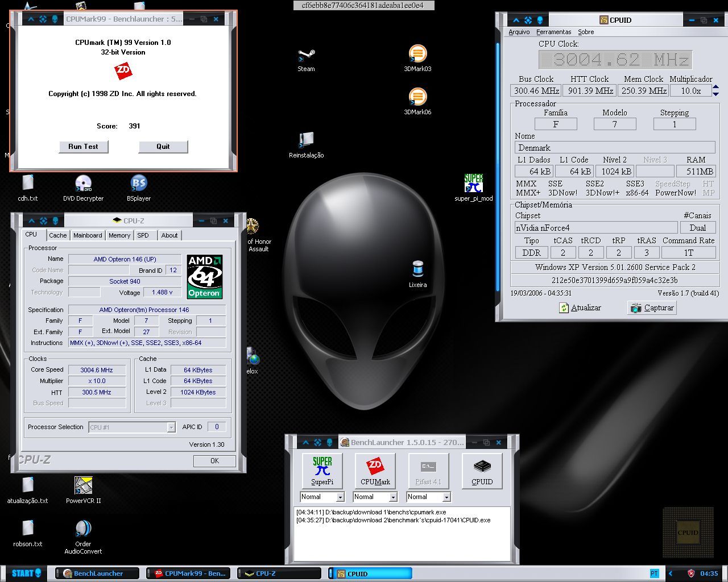Screen dimensions: 728x582
Task: Click the ZD logo in CPUMark99
Action: (123, 71)
